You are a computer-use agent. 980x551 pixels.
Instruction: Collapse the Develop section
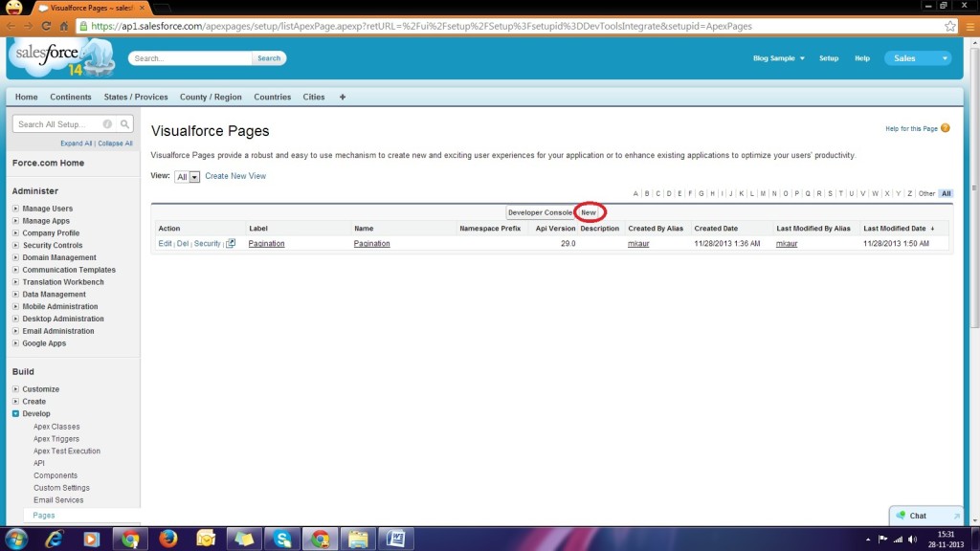15,413
